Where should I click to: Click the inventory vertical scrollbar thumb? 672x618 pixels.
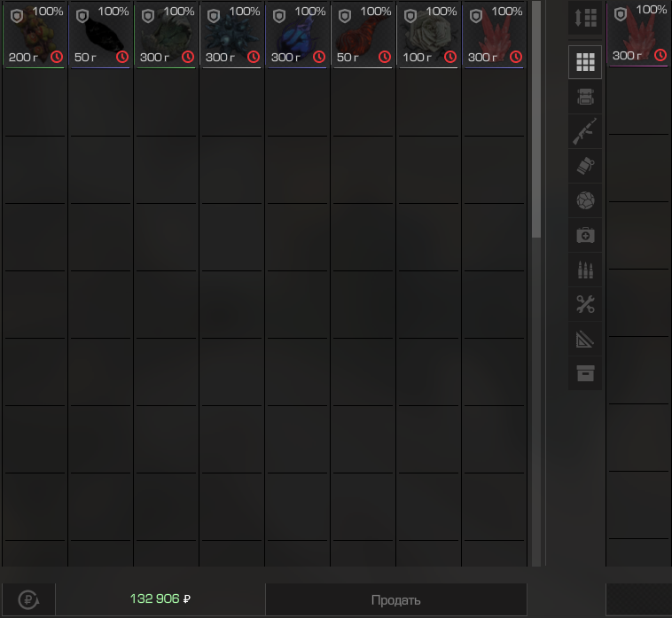536,119
